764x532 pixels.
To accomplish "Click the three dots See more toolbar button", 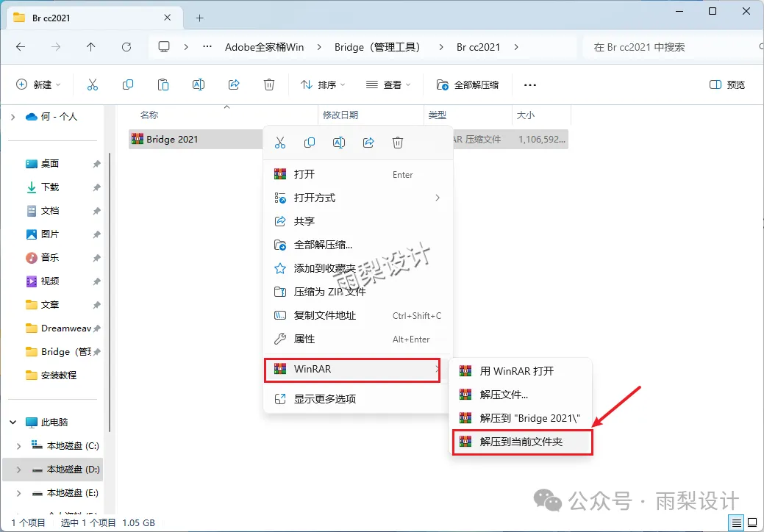I will tap(530, 85).
